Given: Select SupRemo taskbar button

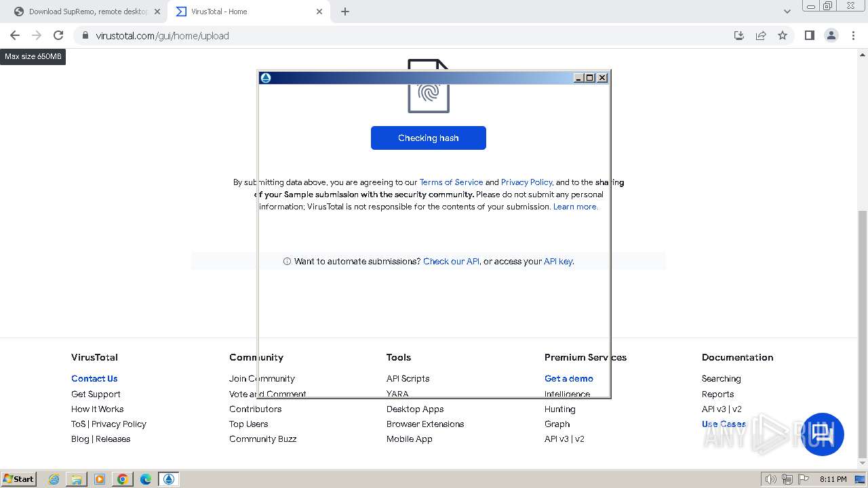Looking at the screenshot, I should pos(169,479).
